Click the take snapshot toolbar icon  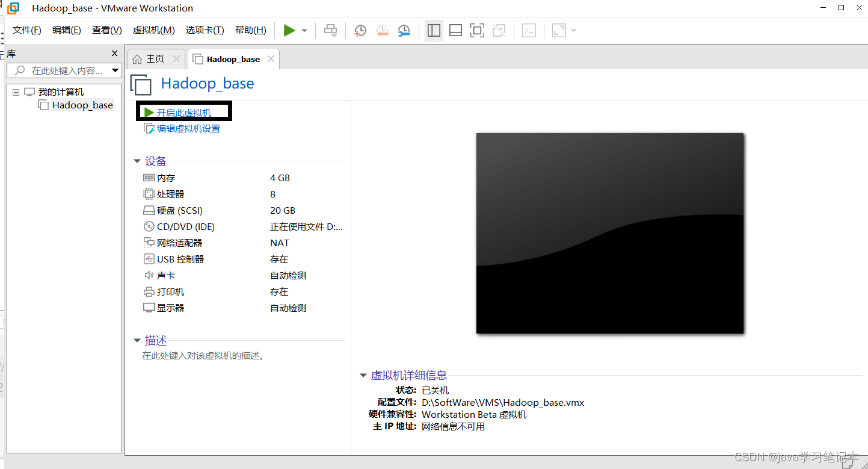click(360, 30)
